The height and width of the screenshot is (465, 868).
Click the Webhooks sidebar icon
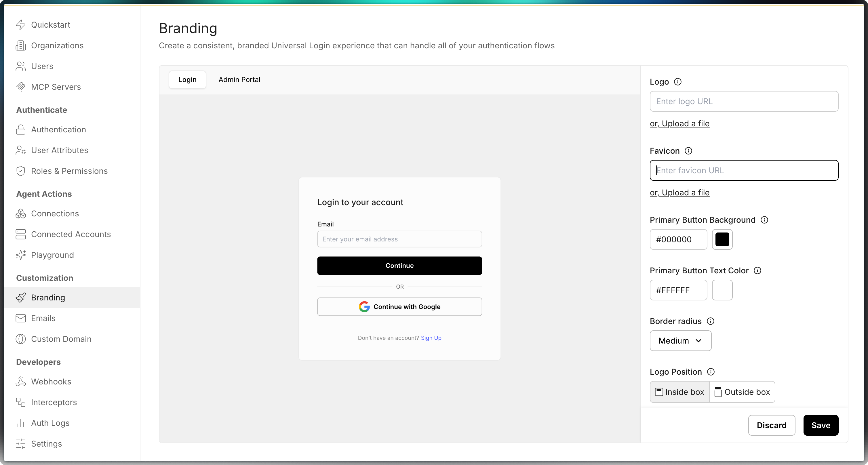coord(21,382)
